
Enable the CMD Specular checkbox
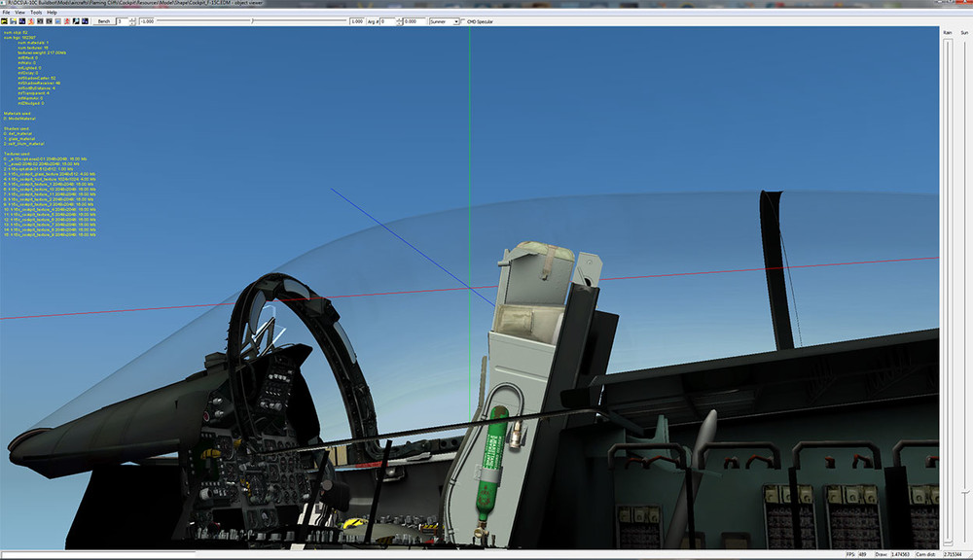tap(461, 20)
